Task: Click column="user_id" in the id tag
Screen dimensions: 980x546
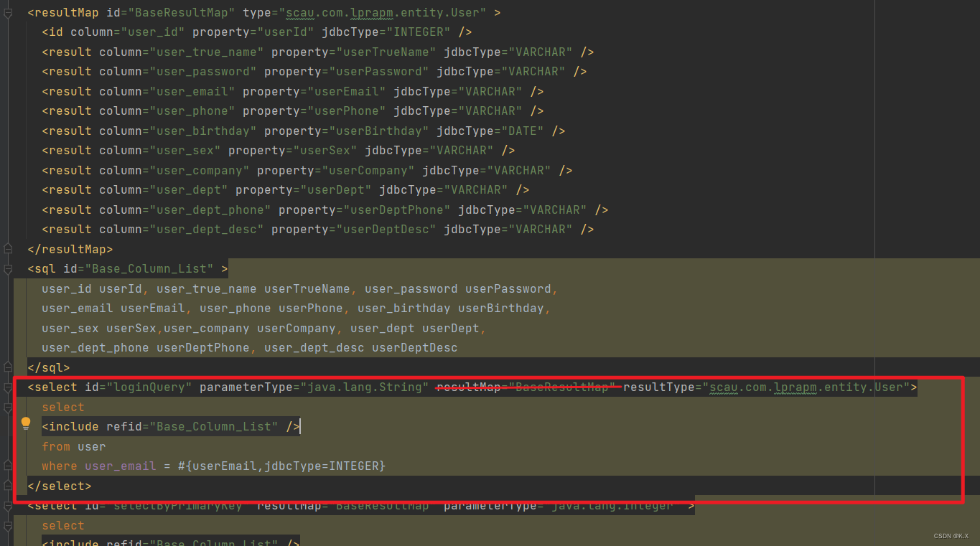Action: (x=128, y=32)
